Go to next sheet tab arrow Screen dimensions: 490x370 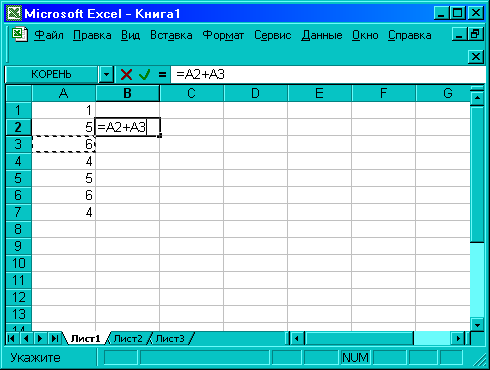pos(40,339)
